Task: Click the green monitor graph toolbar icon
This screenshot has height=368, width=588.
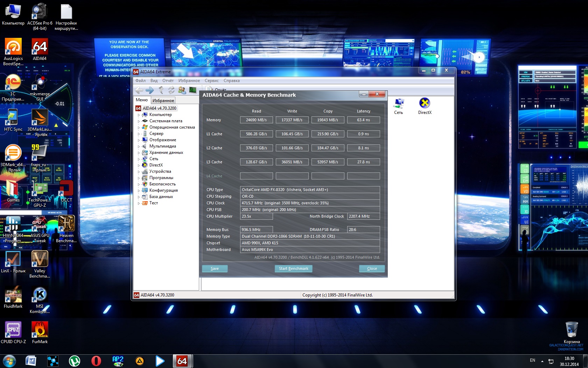Action: (x=193, y=90)
